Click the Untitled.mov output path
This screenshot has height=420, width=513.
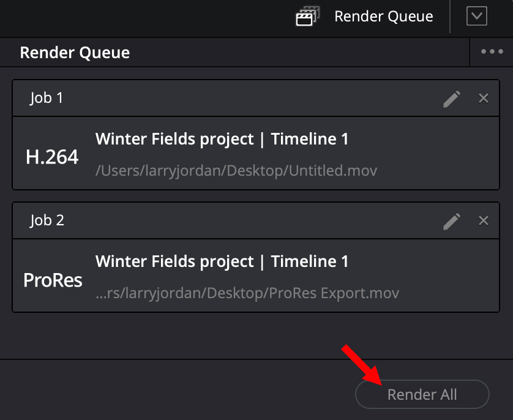(236, 170)
